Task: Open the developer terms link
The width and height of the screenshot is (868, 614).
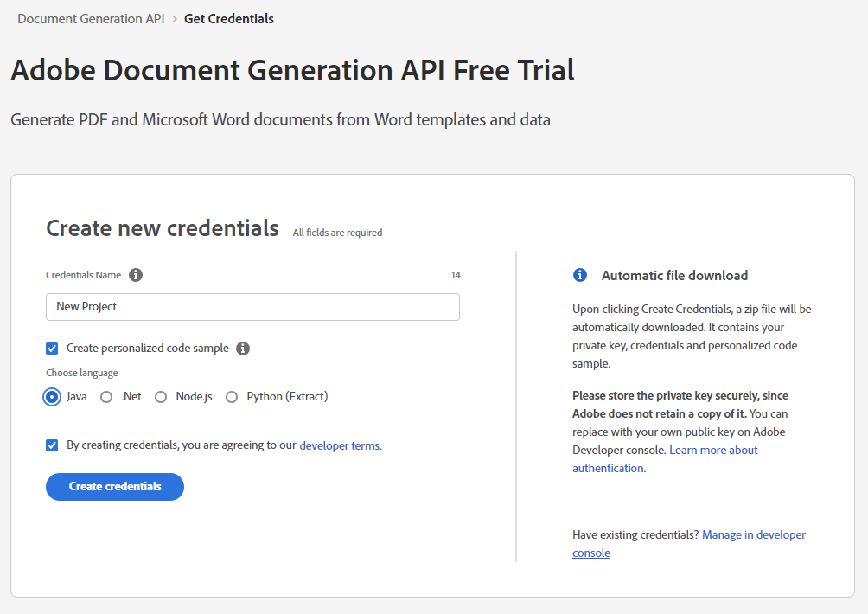Action: pyautogui.click(x=341, y=445)
